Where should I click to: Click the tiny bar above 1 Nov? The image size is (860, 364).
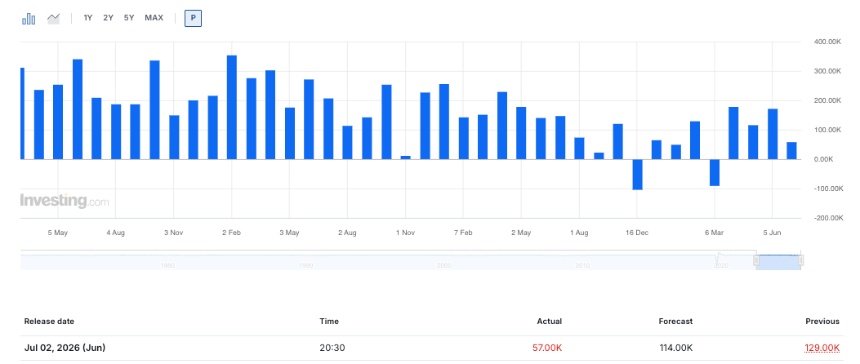point(405,158)
